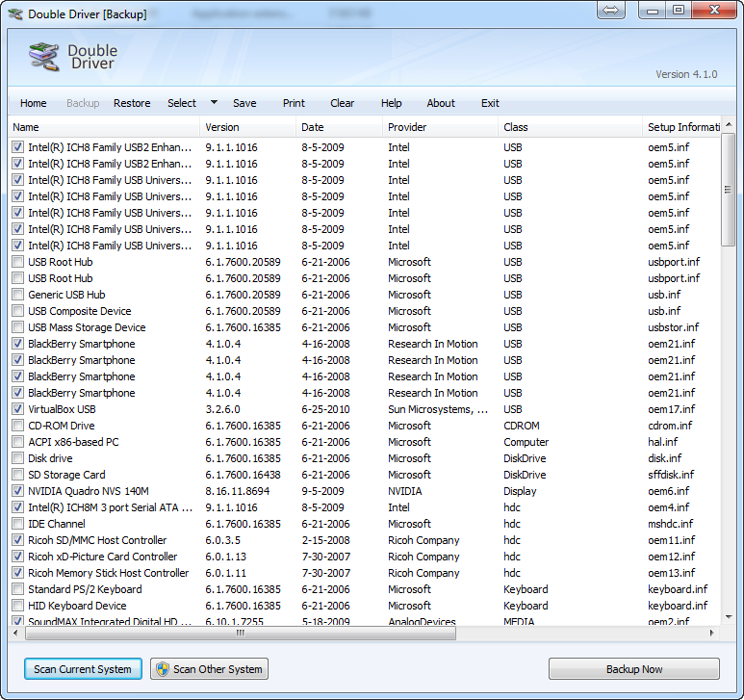Sort by the Setup Information column header

click(681, 127)
